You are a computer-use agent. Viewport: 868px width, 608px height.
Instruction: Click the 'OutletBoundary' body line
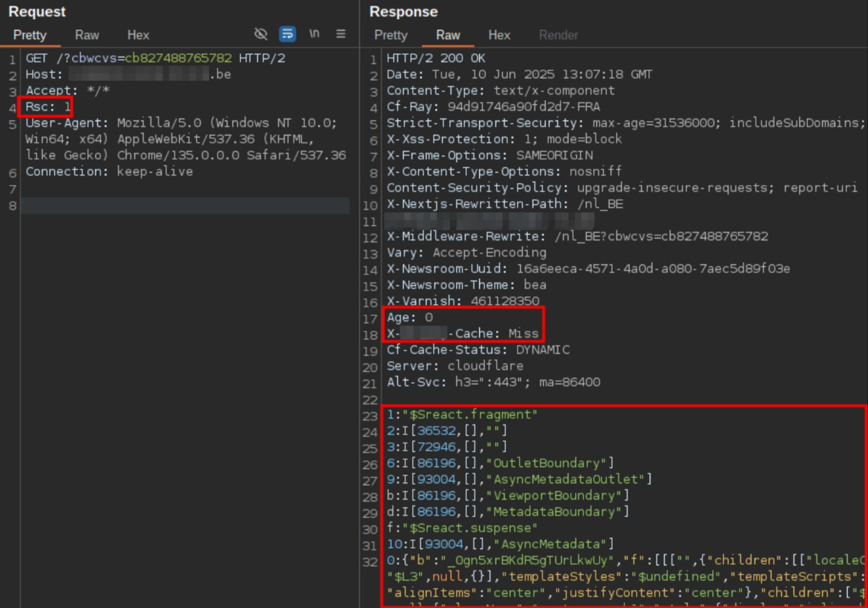[500, 463]
